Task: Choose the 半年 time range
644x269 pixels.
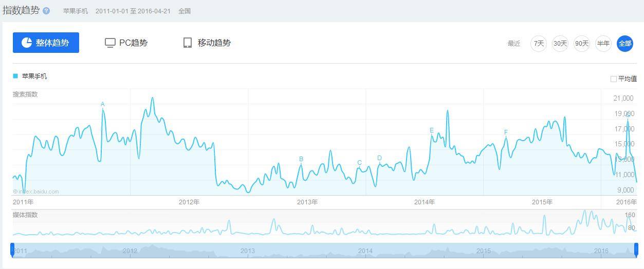Action: tap(603, 44)
